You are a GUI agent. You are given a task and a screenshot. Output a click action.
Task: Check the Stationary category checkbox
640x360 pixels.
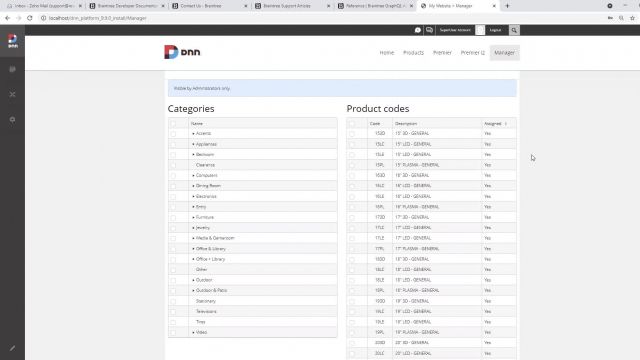173,301
